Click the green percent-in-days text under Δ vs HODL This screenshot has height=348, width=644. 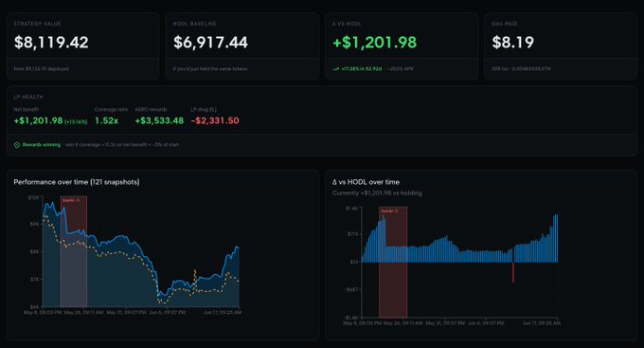tap(362, 68)
